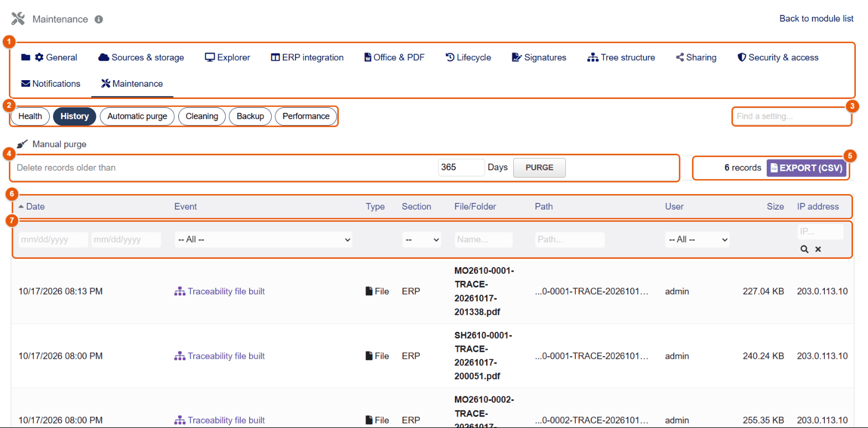Click the days field showing 365
The width and height of the screenshot is (868, 428).
click(x=462, y=168)
